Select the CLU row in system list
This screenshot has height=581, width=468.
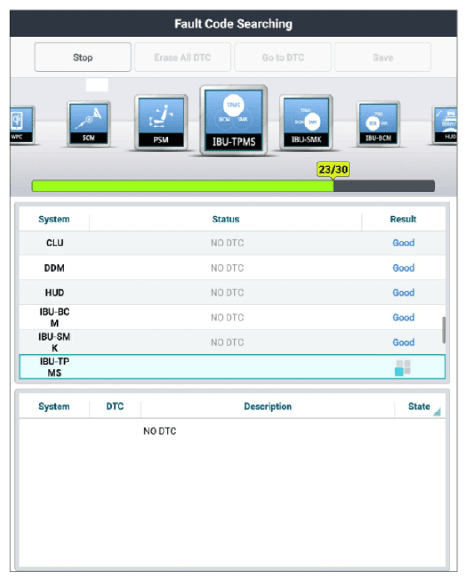(x=232, y=243)
